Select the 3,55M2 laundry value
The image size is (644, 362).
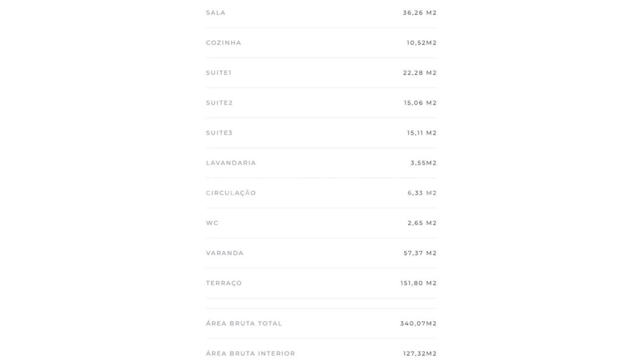click(x=424, y=163)
